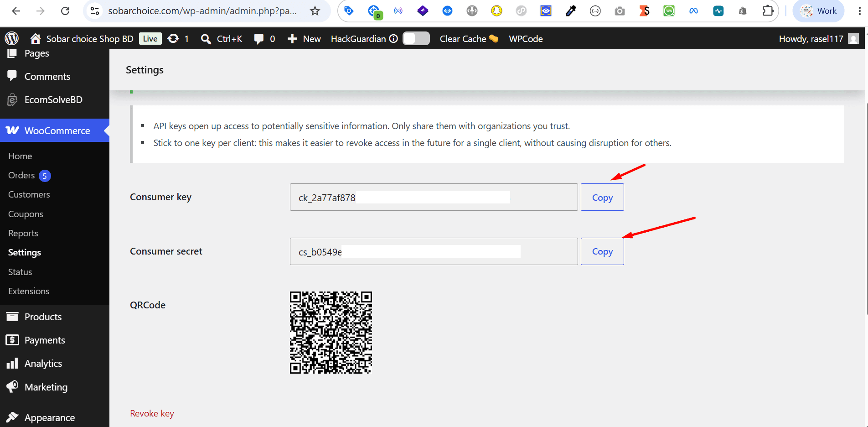This screenshot has width=868, height=427.
Task: Click the Revoke key link
Action: 152,413
